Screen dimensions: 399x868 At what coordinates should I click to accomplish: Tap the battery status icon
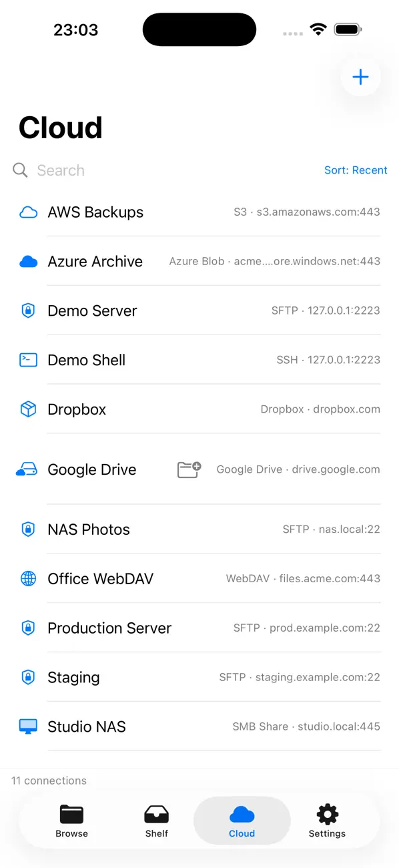click(348, 29)
